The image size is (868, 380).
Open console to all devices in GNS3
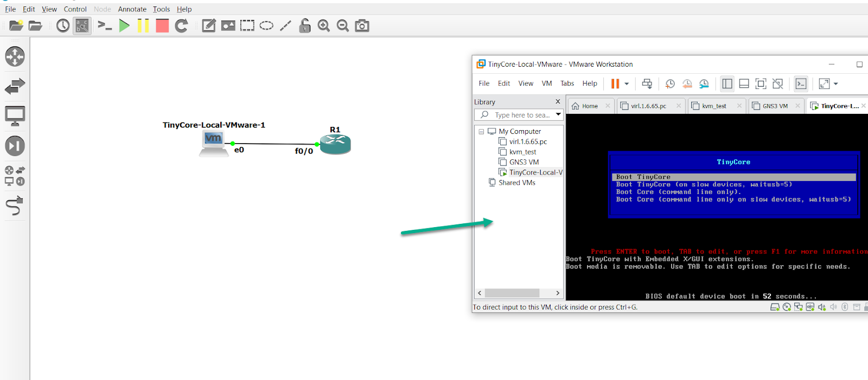[105, 25]
